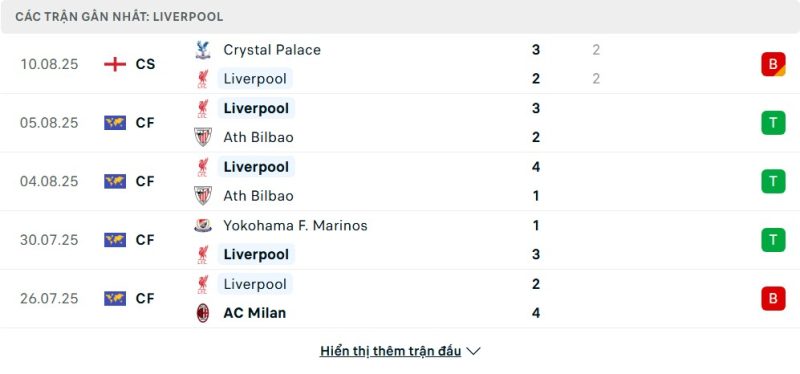Open the 26.07.25 match row date
Screen dimensions: 800x374
pyautogui.click(x=49, y=298)
